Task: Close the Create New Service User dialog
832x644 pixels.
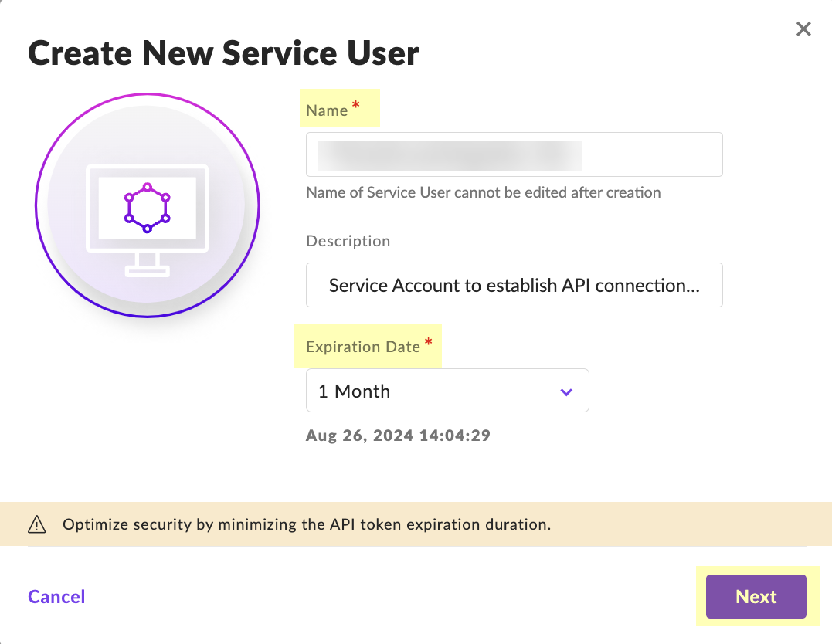Action: tap(803, 29)
